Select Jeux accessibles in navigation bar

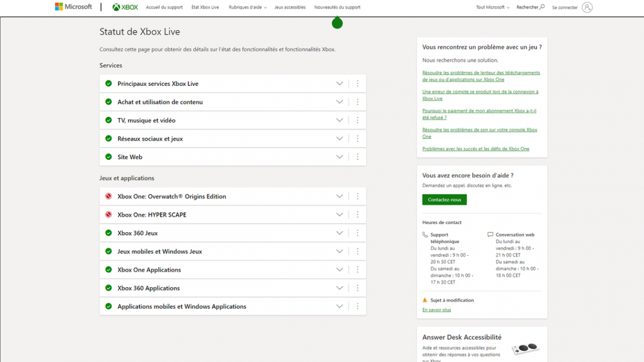290,7
